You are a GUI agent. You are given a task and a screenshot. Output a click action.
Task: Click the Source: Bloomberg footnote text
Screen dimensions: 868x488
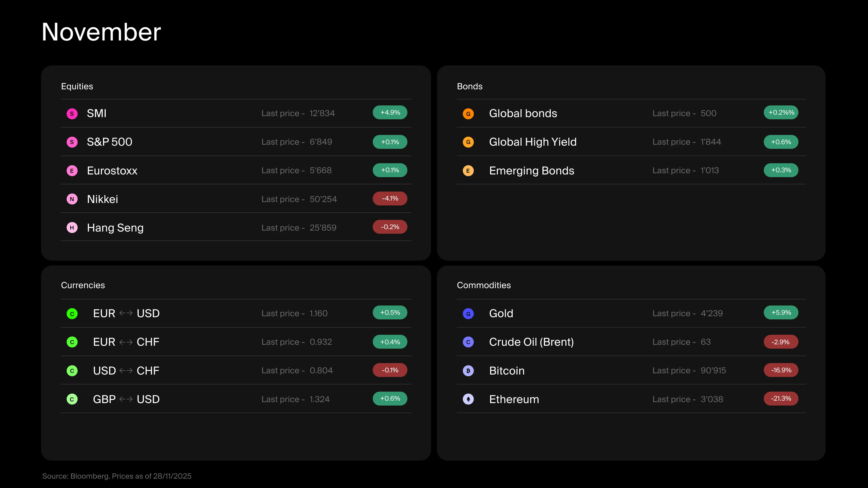click(x=117, y=476)
